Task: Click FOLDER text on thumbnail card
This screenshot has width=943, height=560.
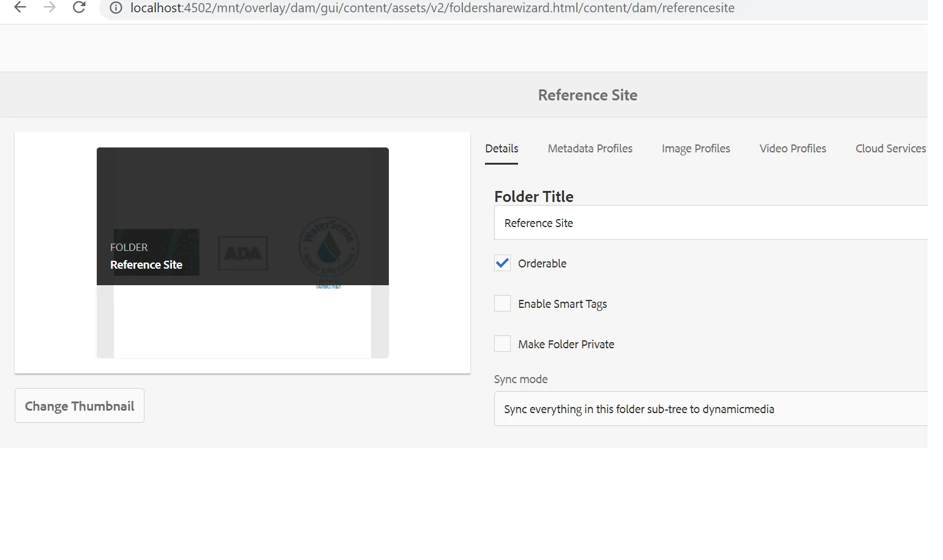Action: (129, 247)
